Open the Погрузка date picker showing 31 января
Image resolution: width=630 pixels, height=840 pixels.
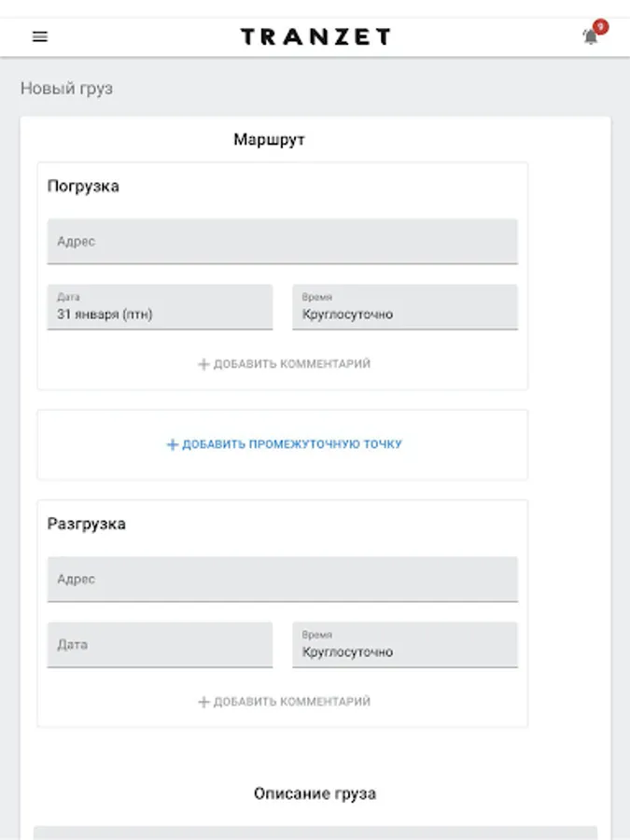(x=160, y=307)
